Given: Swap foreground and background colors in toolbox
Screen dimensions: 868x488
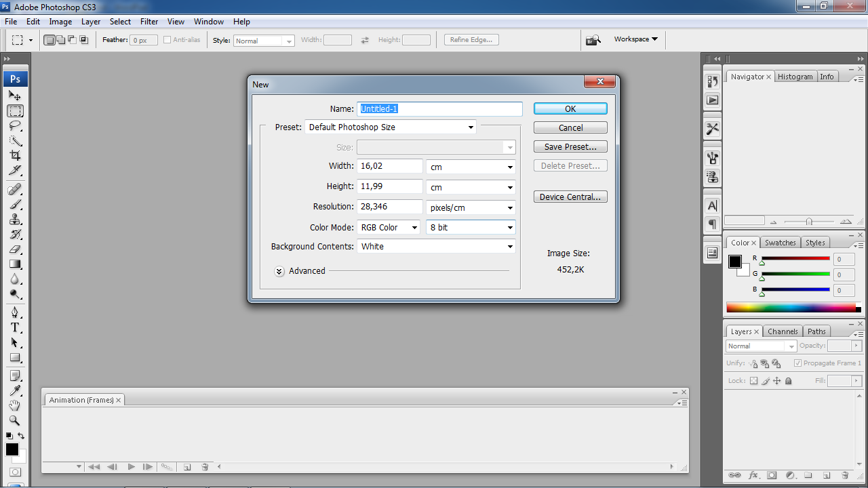Looking at the screenshot, I should point(21,436).
